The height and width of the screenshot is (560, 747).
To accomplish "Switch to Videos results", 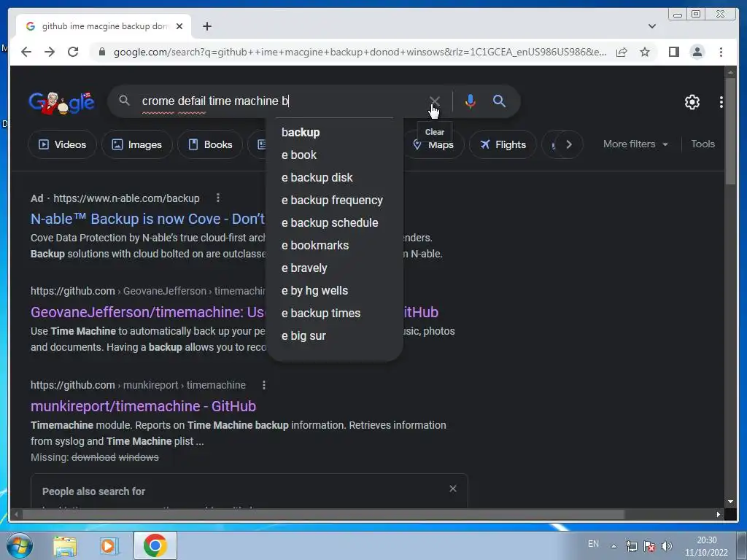I will 63,144.
